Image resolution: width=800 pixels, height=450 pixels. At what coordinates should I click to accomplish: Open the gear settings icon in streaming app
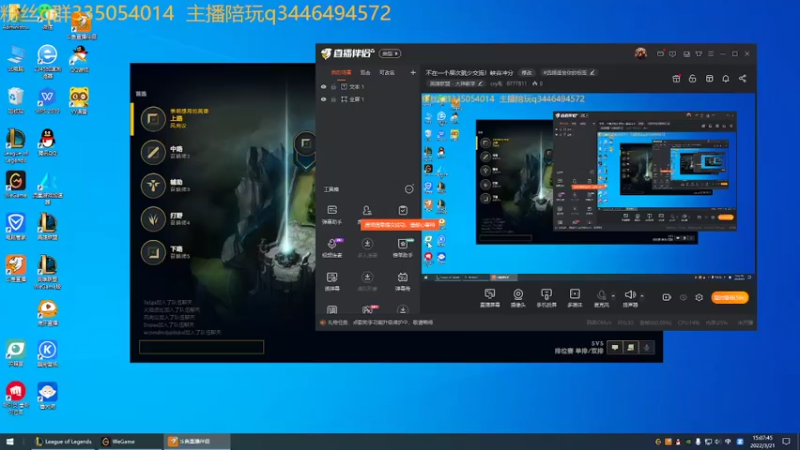click(x=699, y=297)
